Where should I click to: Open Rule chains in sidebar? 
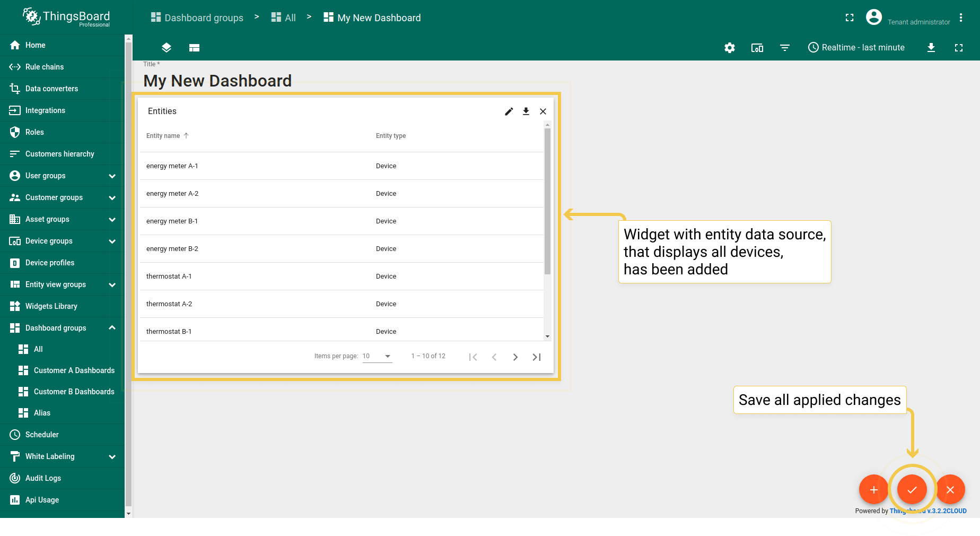62,67
